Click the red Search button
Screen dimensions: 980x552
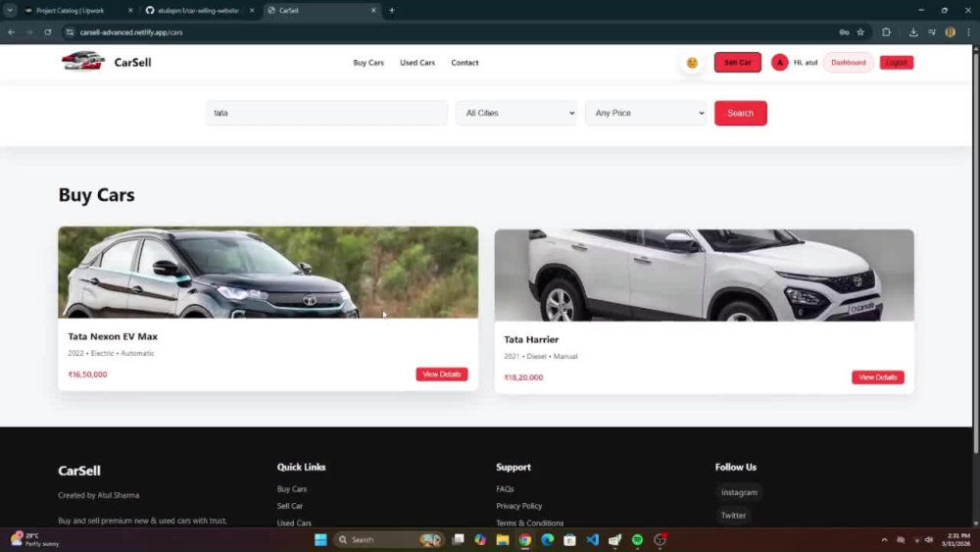[740, 113]
